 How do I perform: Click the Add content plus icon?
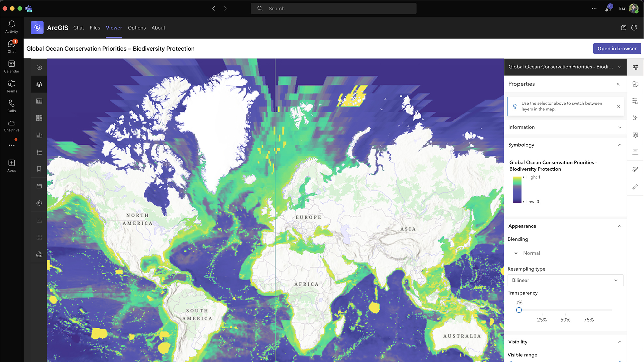[39, 67]
